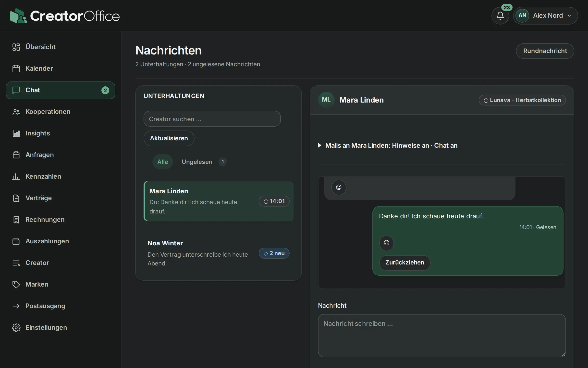Refresh conversations with Aktualisieren

pos(169,138)
